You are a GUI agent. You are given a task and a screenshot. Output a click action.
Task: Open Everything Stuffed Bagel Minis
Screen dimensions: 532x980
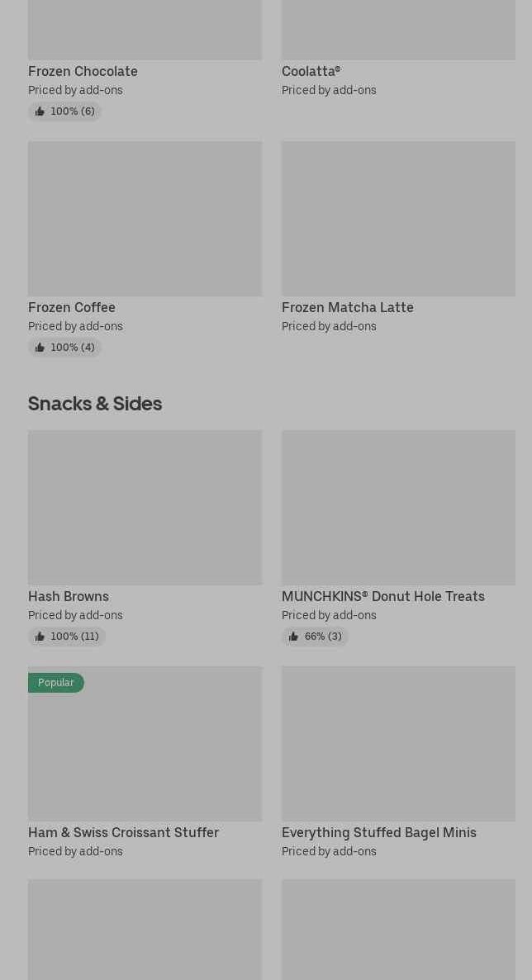tap(378, 833)
